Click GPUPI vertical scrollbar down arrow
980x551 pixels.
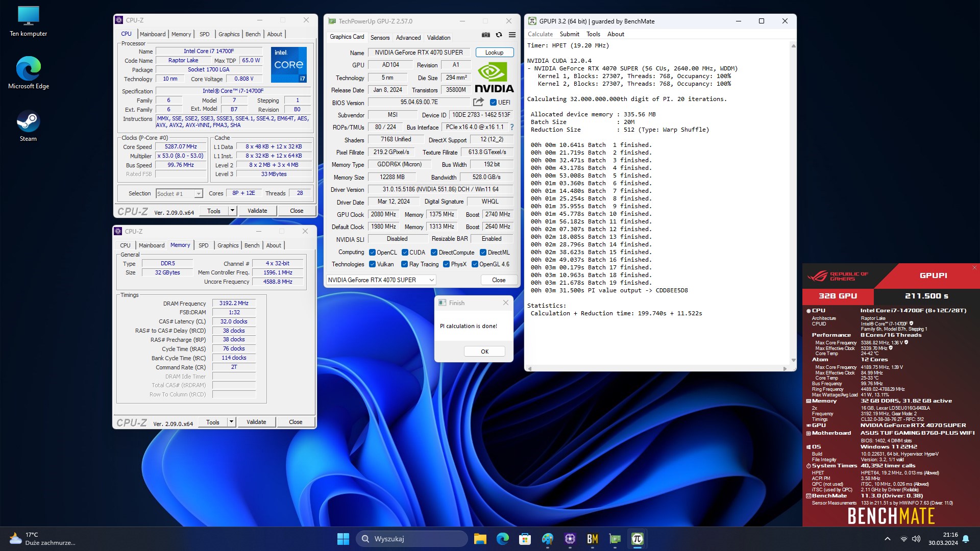[x=793, y=360]
